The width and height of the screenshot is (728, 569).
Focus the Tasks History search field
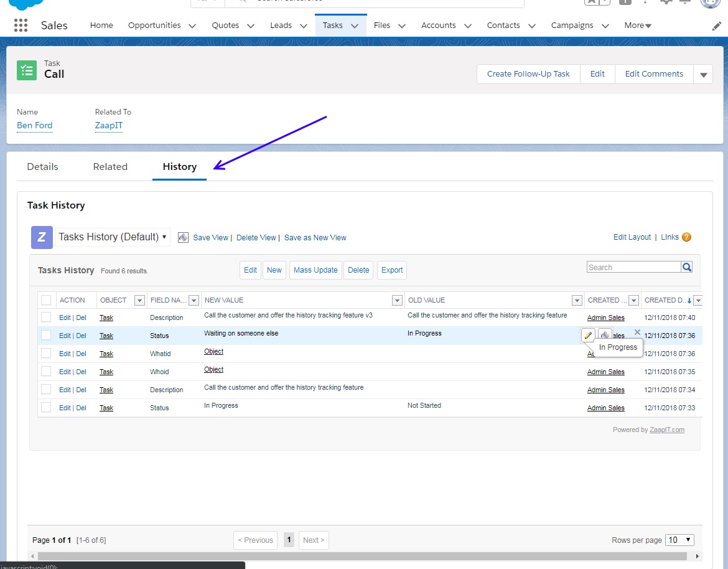tap(634, 267)
